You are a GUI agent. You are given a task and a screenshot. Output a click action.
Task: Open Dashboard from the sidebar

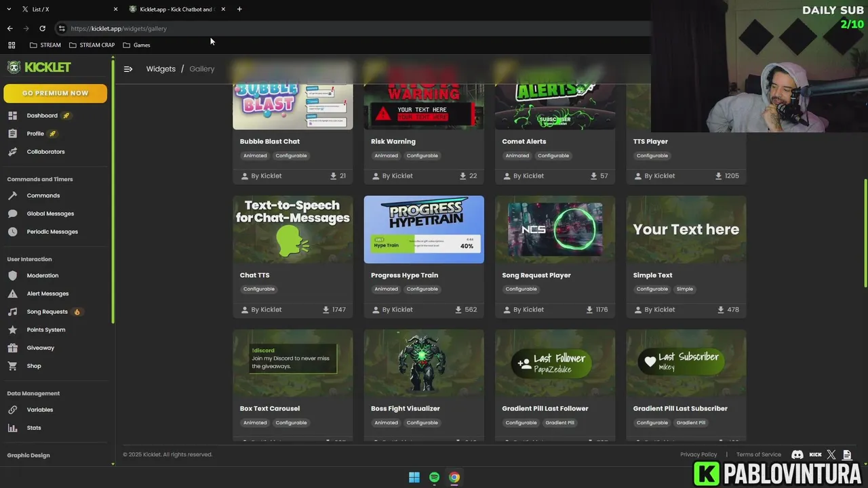(42, 115)
